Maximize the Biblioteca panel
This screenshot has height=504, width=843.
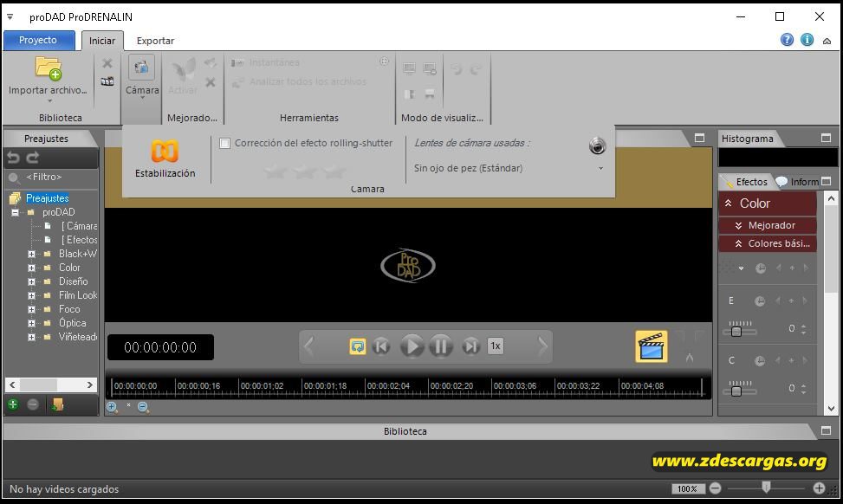point(827,430)
